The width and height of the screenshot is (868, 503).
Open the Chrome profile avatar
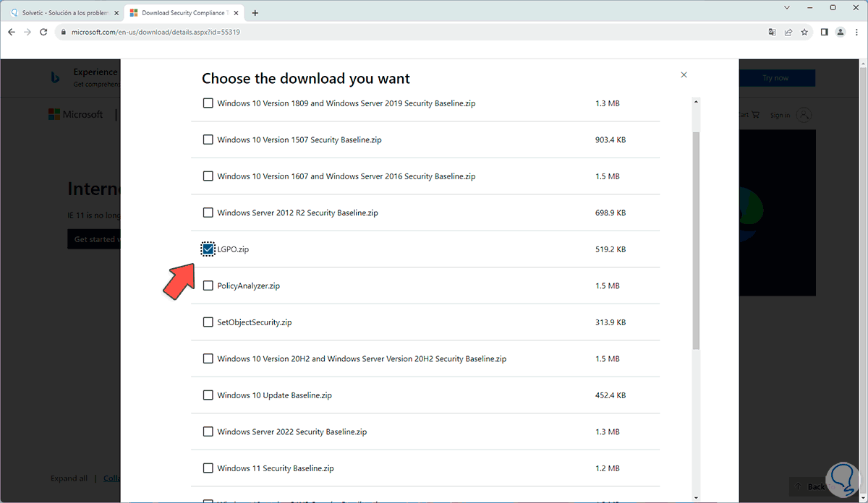841,33
